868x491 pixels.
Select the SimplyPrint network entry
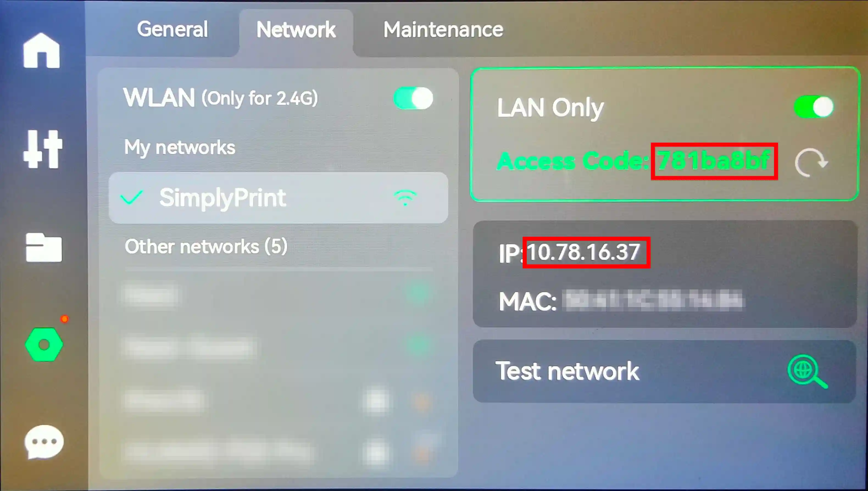pos(279,198)
